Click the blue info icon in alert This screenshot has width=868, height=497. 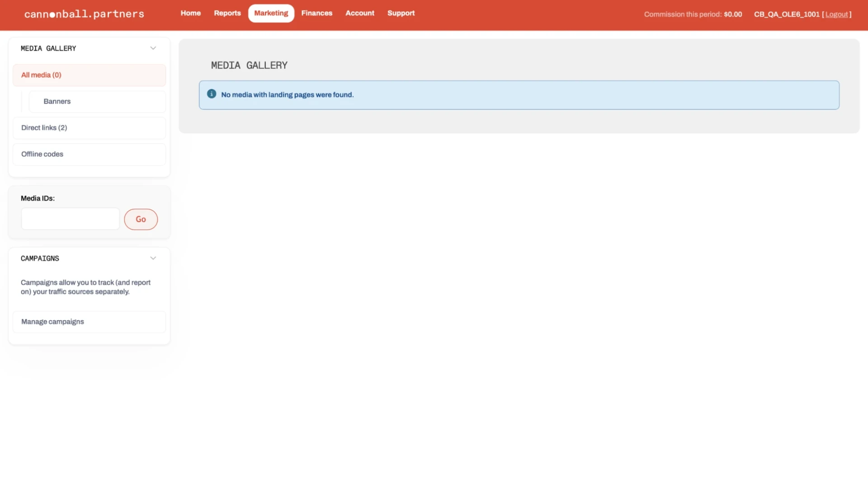coord(212,94)
